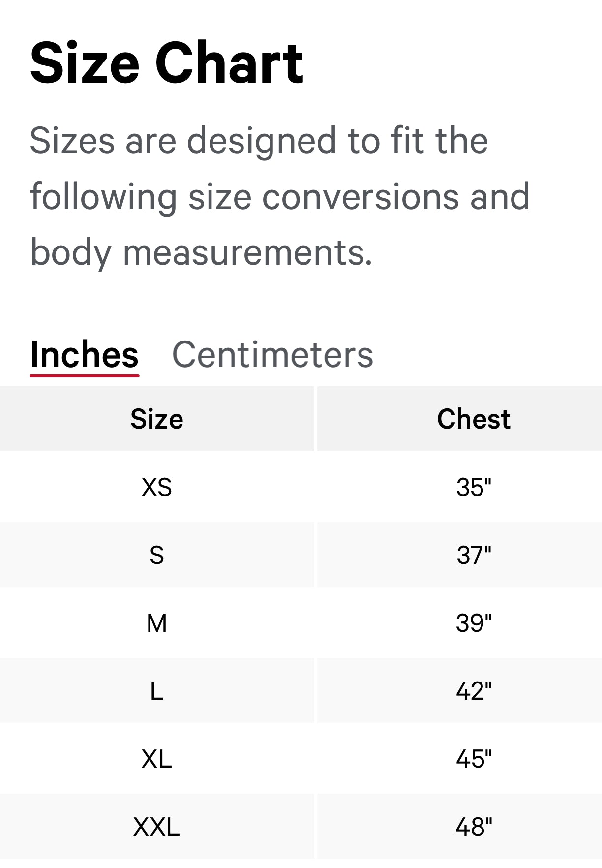Click the 45" chest measurement
This screenshot has height=868, width=602.
[474, 759]
